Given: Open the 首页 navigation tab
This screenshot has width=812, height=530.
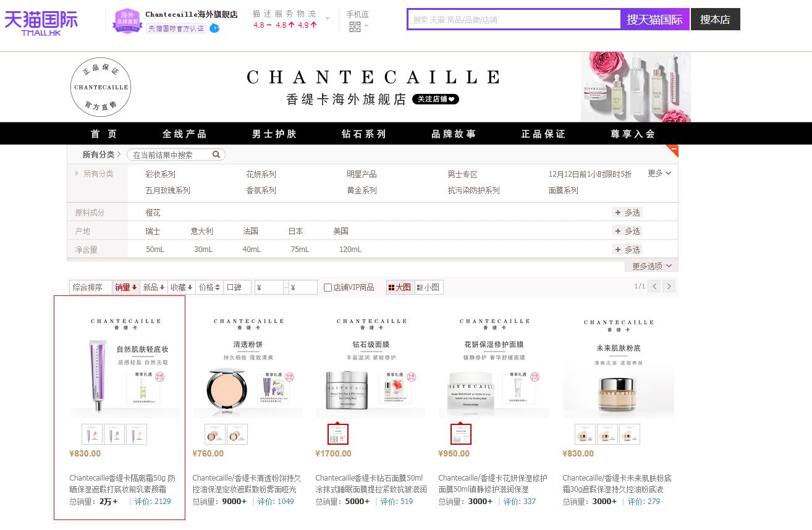Looking at the screenshot, I should click(104, 134).
